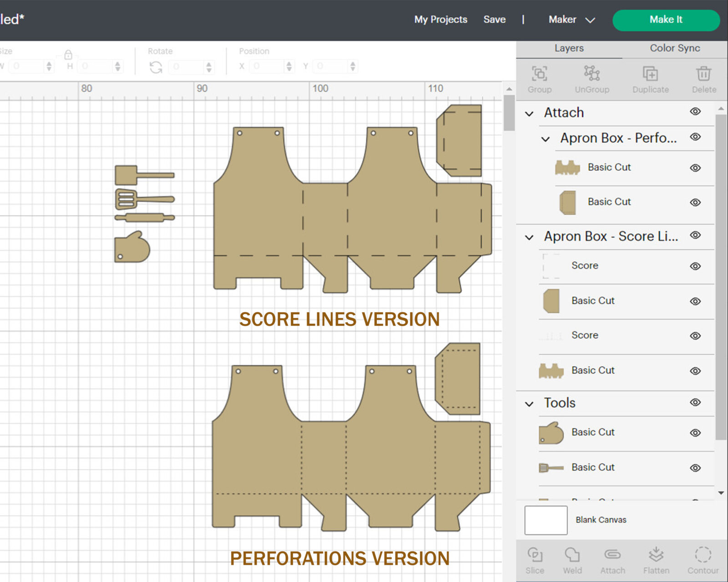Image resolution: width=728 pixels, height=582 pixels.
Task: Toggle visibility of second Score layer
Action: pyautogui.click(x=695, y=336)
